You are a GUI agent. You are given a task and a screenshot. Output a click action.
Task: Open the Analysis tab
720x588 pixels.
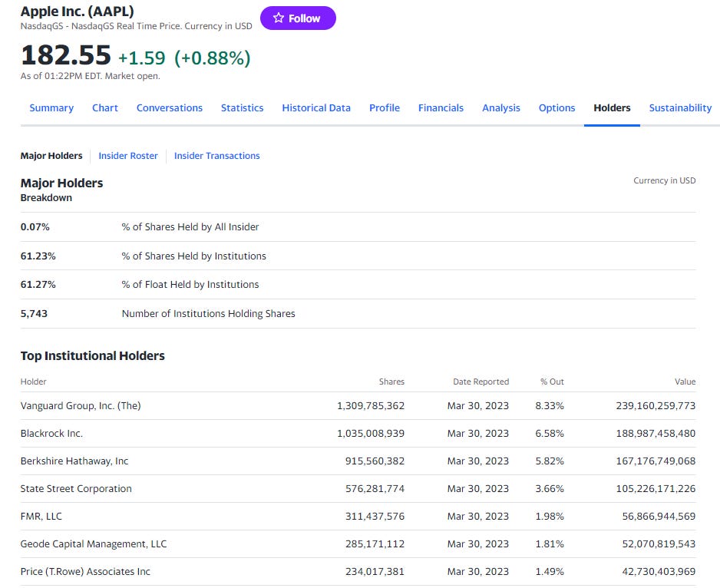(501, 107)
